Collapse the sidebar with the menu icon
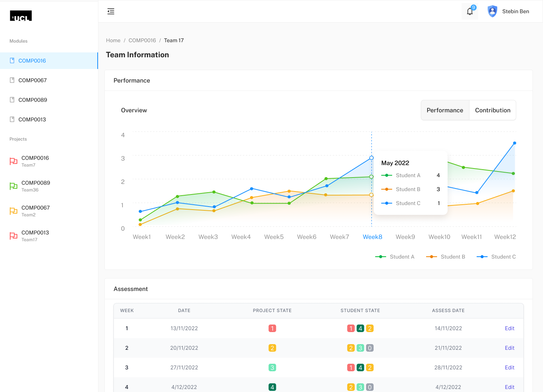The width and height of the screenshot is (543, 392). point(111,11)
